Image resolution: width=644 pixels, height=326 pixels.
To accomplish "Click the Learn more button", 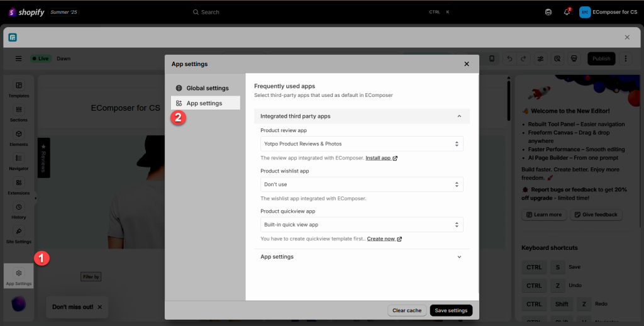I will (544, 215).
